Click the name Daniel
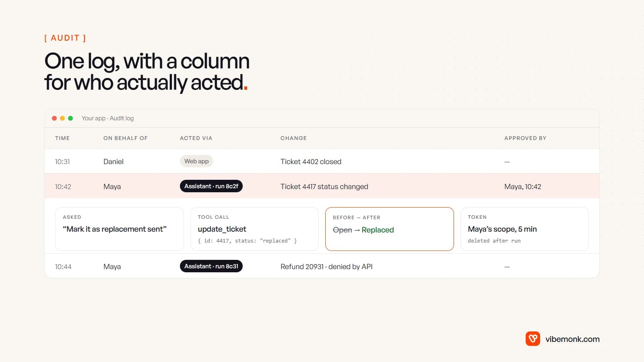 (x=114, y=162)
